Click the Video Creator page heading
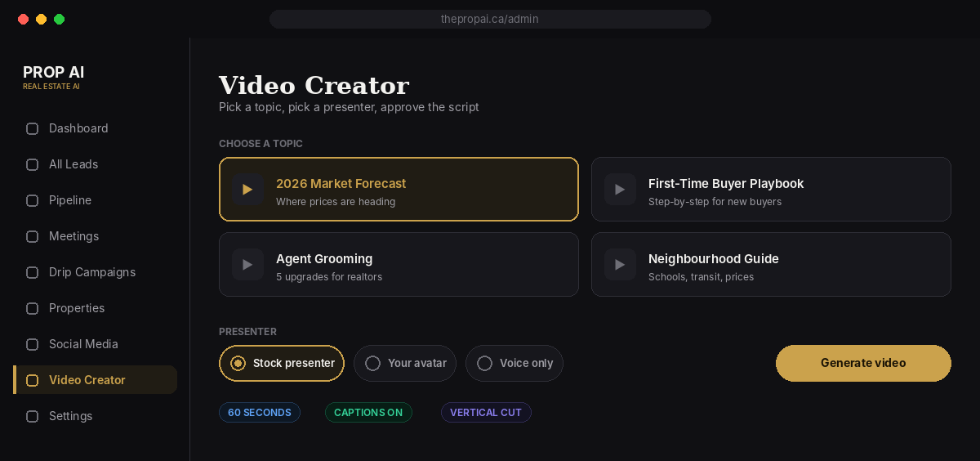The image size is (980, 461). coord(314,86)
